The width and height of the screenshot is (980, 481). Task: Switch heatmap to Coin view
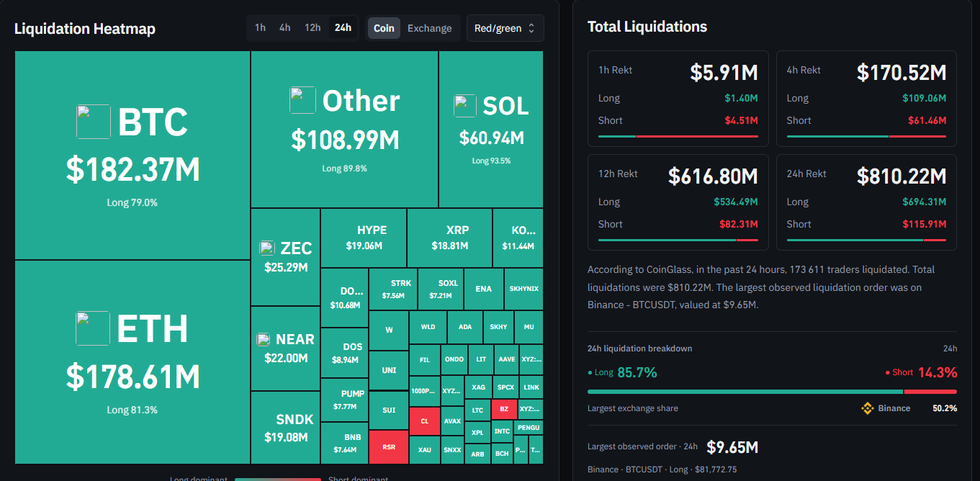(x=384, y=28)
